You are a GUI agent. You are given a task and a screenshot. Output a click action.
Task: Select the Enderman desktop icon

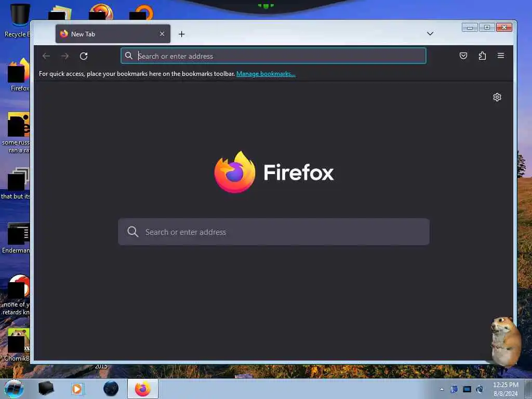tap(16, 238)
